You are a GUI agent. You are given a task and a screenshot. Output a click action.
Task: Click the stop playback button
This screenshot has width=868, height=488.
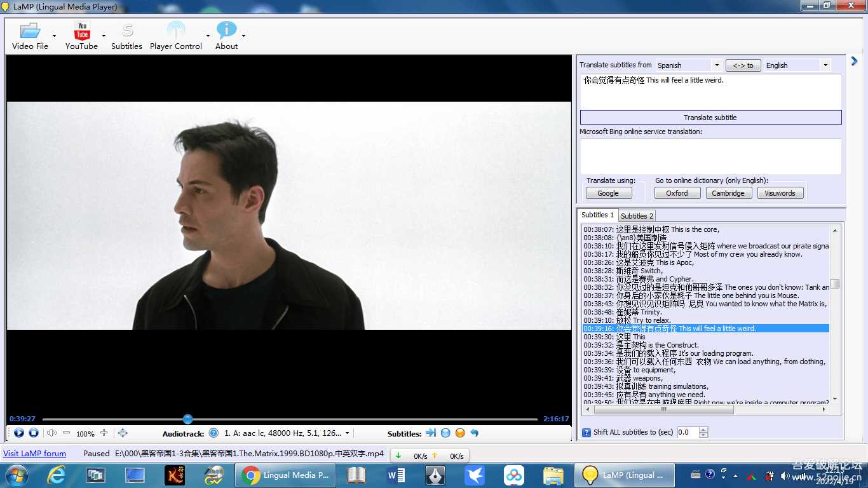34,433
